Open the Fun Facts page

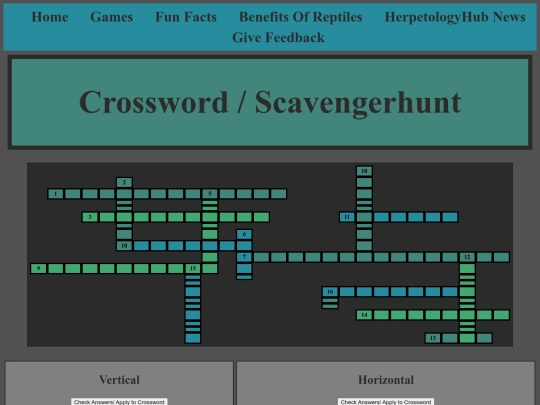click(x=186, y=17)
